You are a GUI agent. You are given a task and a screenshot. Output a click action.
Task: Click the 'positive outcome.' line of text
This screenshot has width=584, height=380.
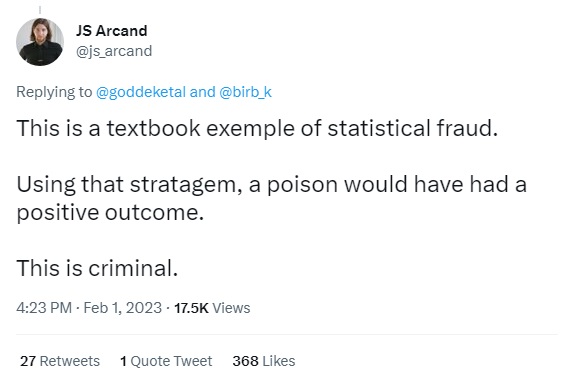[x=110, y=213]
